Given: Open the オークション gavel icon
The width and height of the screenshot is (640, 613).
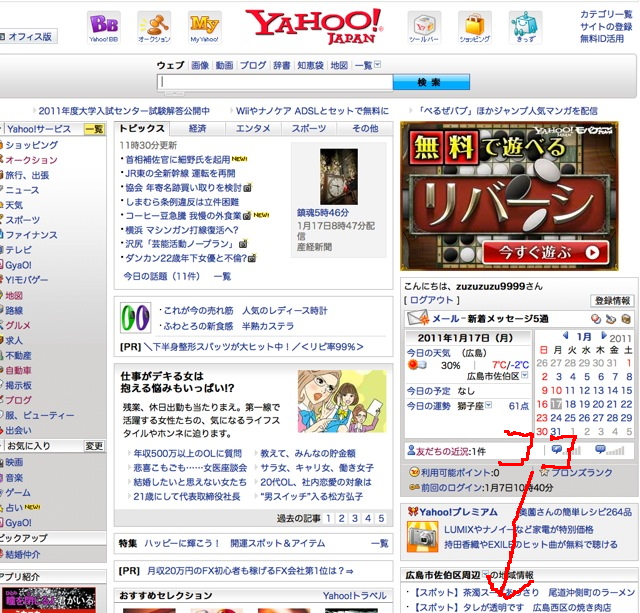Looking at the screenshot, I should [154, 27].
